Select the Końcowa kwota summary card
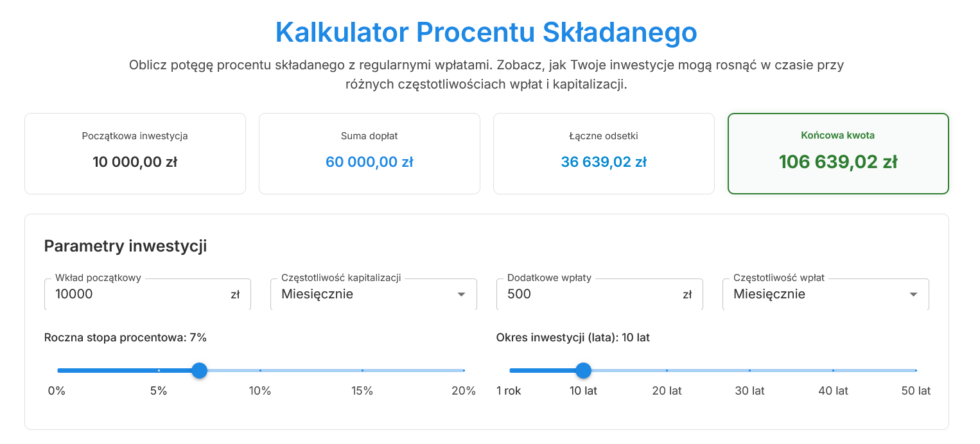This screenshot has height=444, width=980. point(838,153)
